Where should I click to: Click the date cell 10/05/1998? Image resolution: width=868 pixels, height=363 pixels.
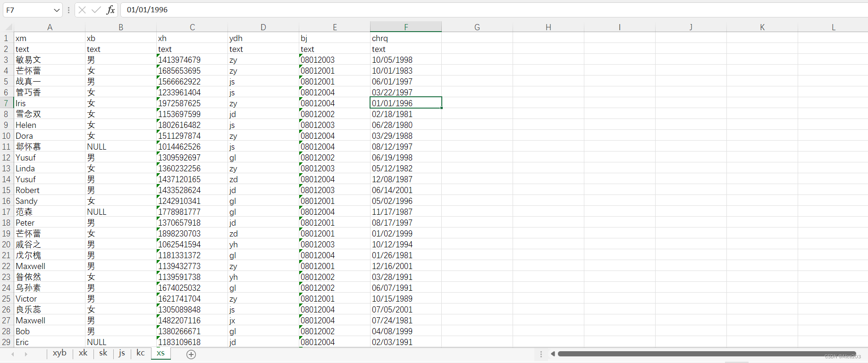pyautogui.click(x=406, y=60)
